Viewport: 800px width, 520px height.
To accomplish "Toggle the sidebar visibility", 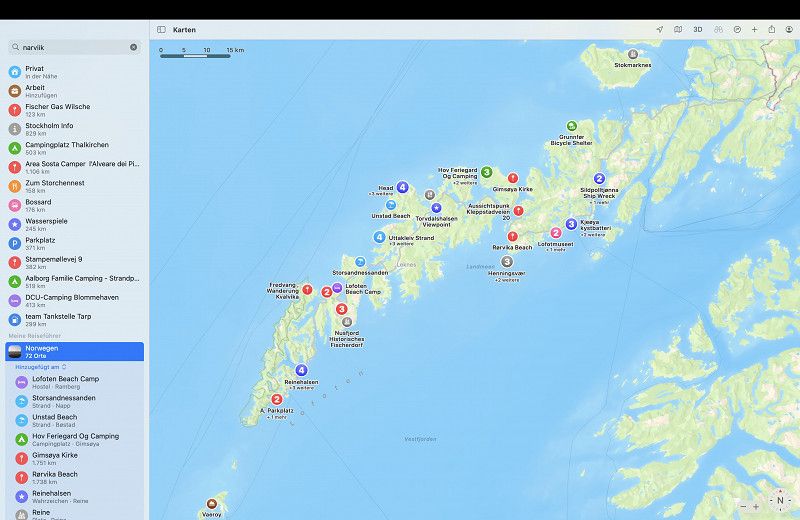I will (x=161, y=30).
